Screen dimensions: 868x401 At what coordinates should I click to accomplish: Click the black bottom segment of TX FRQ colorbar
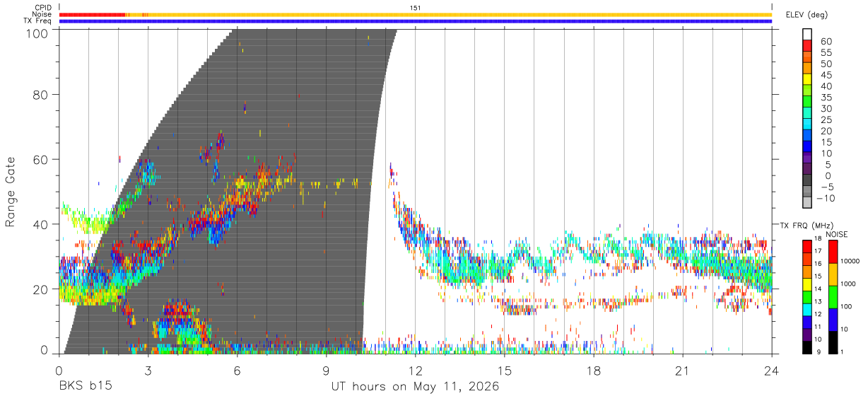coord(807,347)
